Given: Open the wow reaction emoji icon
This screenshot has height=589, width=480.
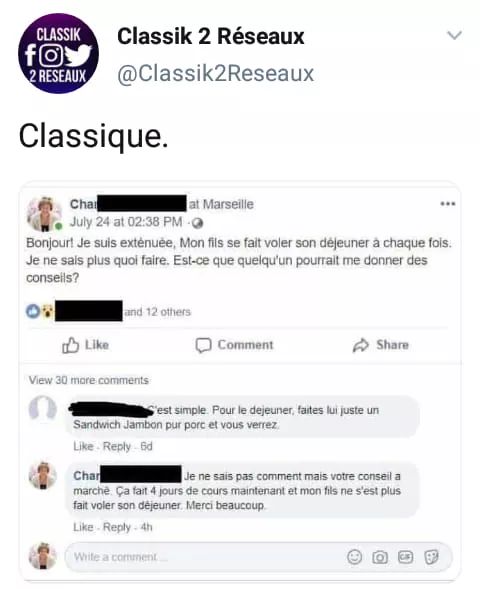Looking at the screenshot, I should coord(47,311).
